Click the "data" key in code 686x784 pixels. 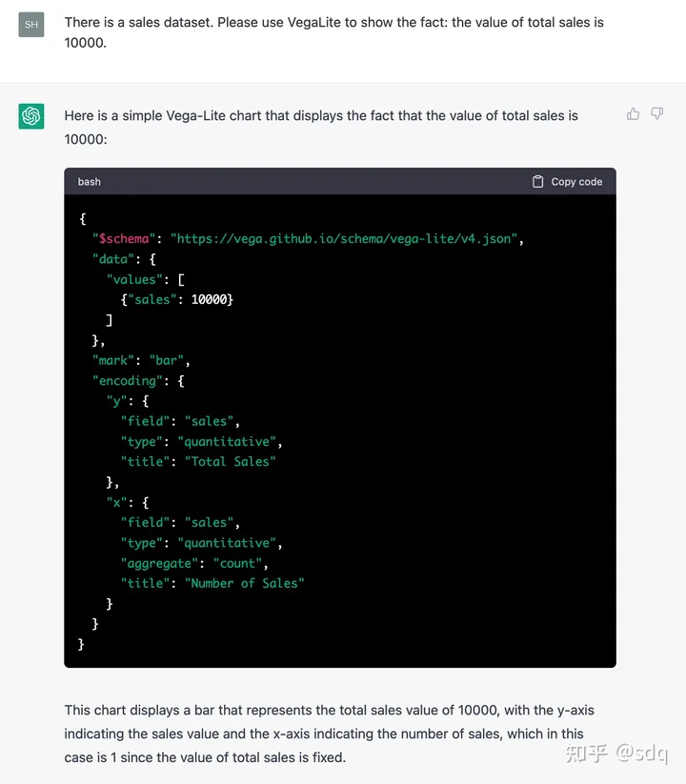pos(113,258)
